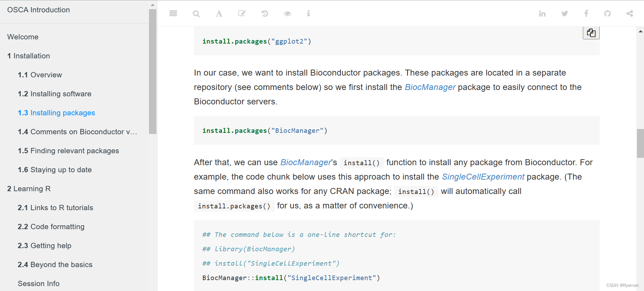Click the edit page pencil icon
This screenshot has width=644, height=291.
click(242, 13)
